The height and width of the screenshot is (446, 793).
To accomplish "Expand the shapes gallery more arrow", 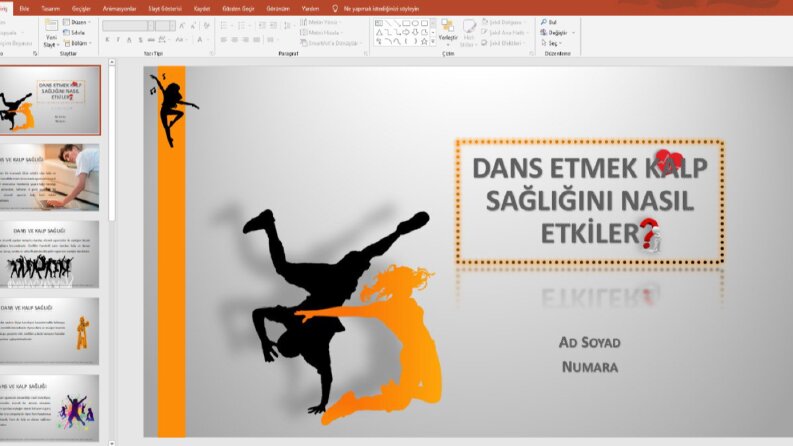I will pyautogui.click(x=433, y=41).
